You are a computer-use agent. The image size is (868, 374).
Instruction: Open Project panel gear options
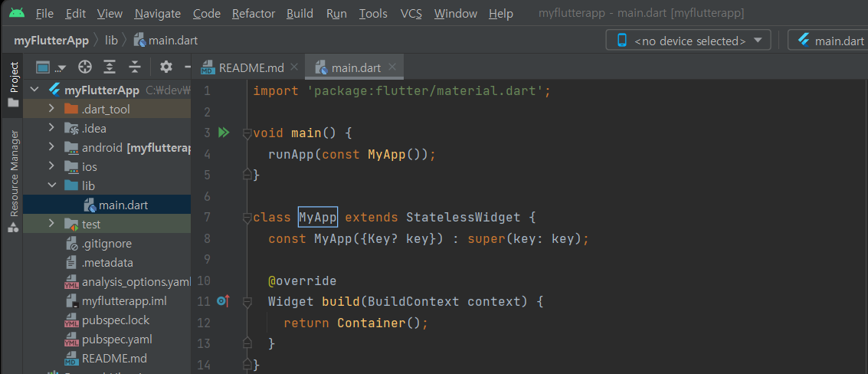[166, 67]
